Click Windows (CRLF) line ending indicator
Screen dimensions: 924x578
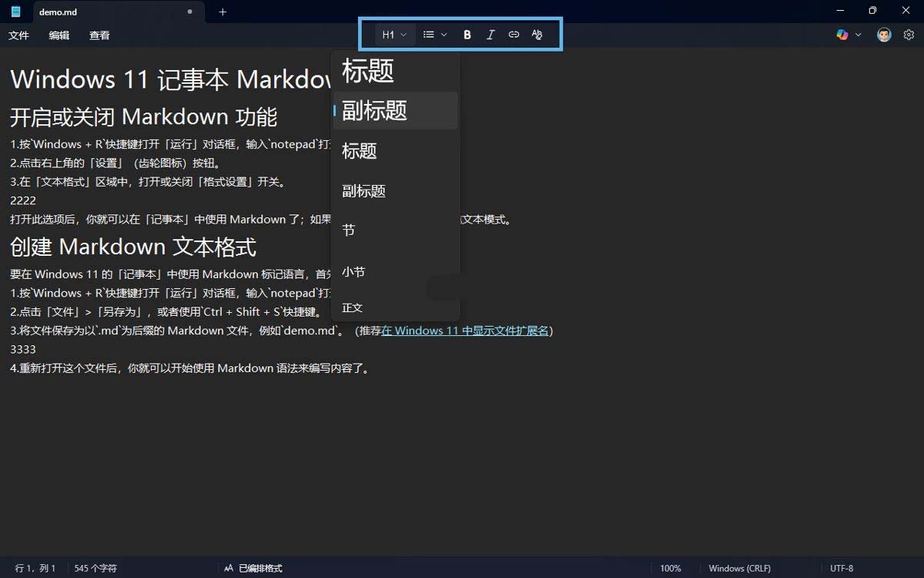point(738,568)
